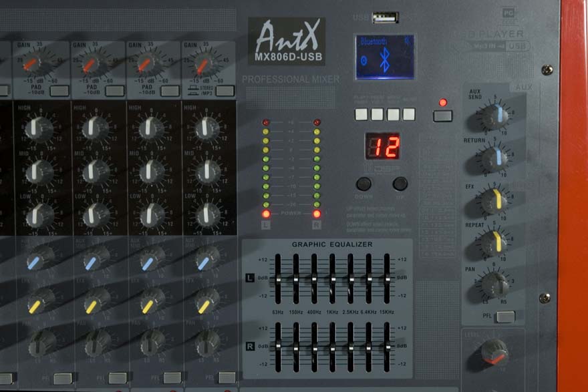Click the GRAPHIC EQUALIZER heading
The height and width of the screenshot is (392, 588).
[332, 244]
